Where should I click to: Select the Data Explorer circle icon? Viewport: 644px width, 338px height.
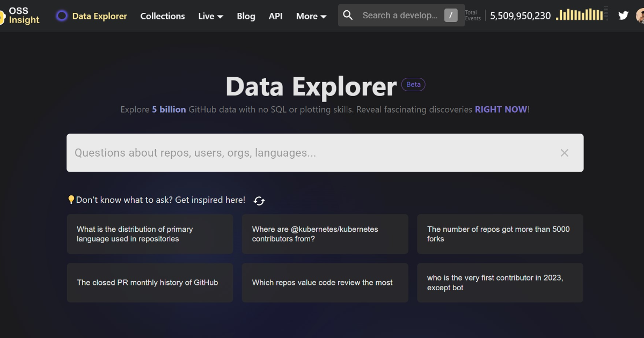[62, 16]
